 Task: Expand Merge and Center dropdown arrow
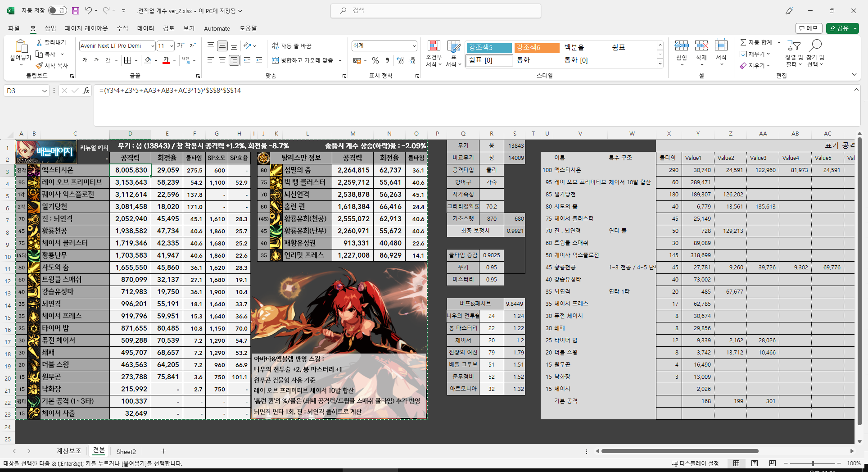[340, 60]
